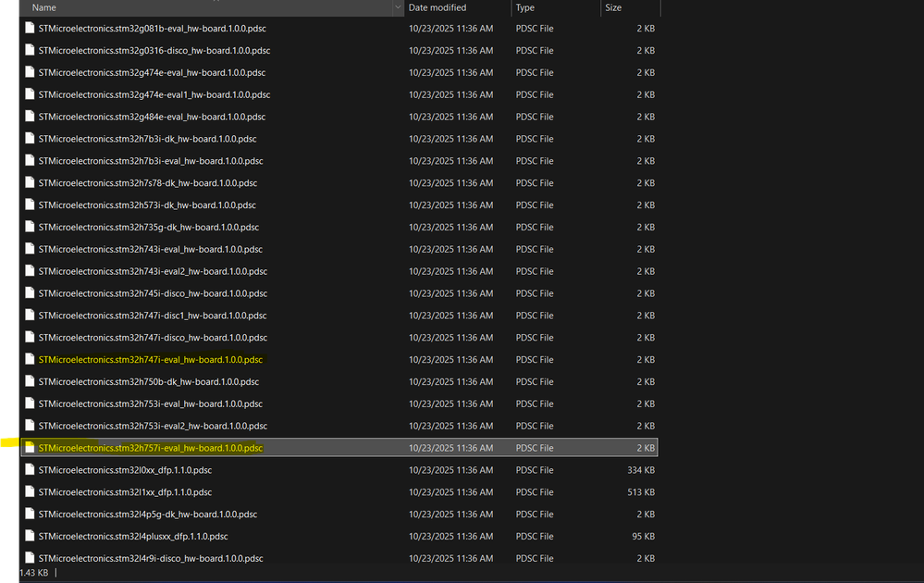924x583 pixels.
Task: Click file icon of stm32h573i-dk_hw-board pdsc
Action: tap(30, 205)
